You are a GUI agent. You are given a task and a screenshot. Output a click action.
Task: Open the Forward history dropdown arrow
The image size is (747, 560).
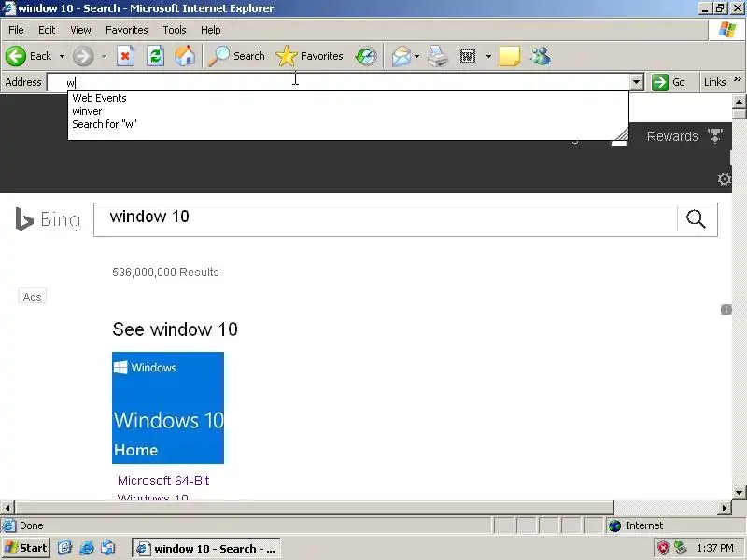pyautogui.click(x=104, y=56)
